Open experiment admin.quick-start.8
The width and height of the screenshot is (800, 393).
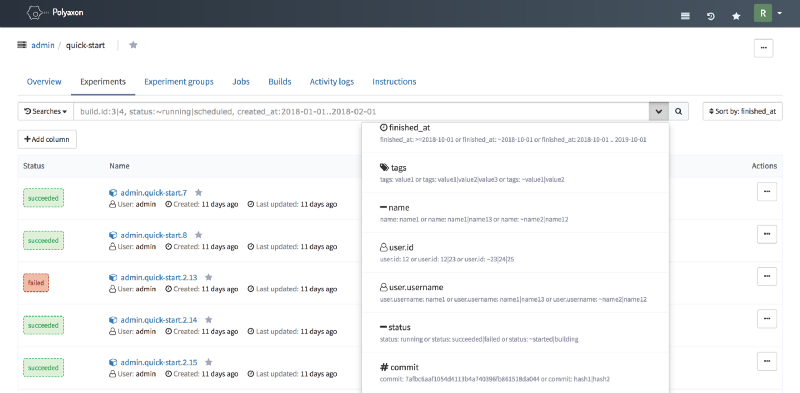pyautogui.click(x=154, y=235)
